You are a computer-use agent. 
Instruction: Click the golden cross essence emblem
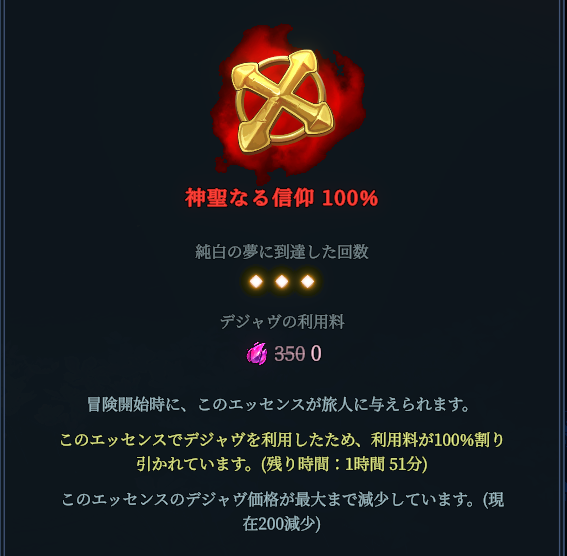[283, 102]
